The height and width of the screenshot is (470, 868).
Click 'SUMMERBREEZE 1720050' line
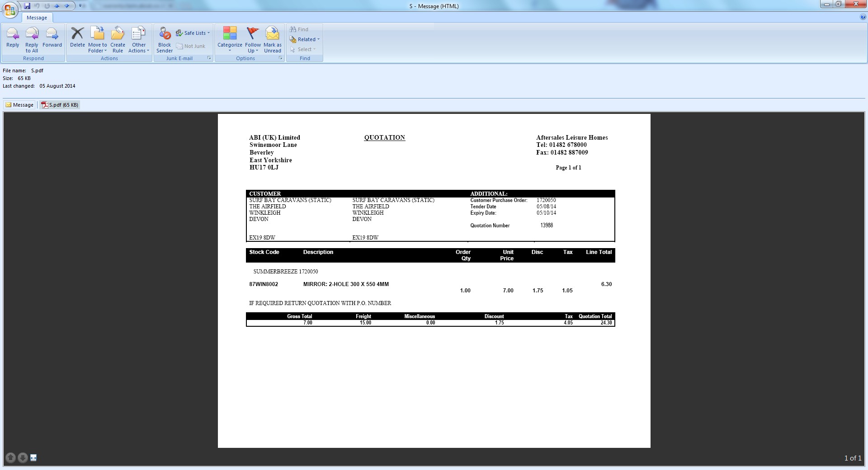286,272
